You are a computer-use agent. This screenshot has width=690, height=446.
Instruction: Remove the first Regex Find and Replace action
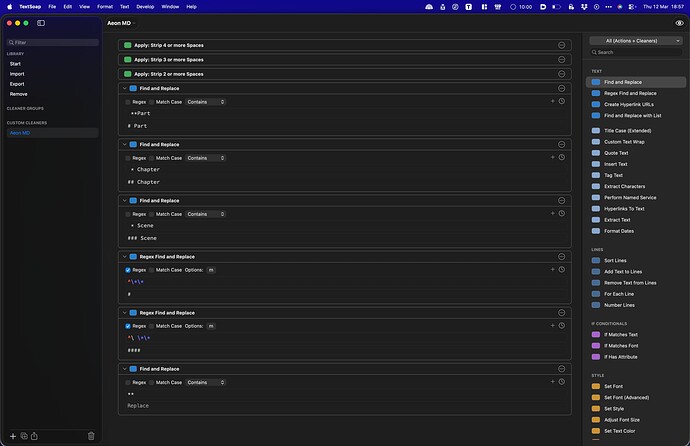coord(562,256)
